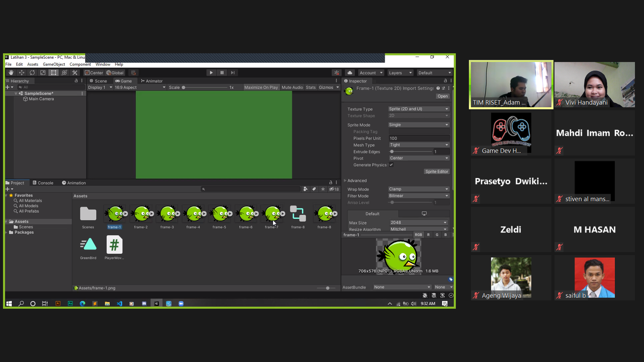Open custom editor tools
This screenshot has width=644, height=362.
point(75,73)
